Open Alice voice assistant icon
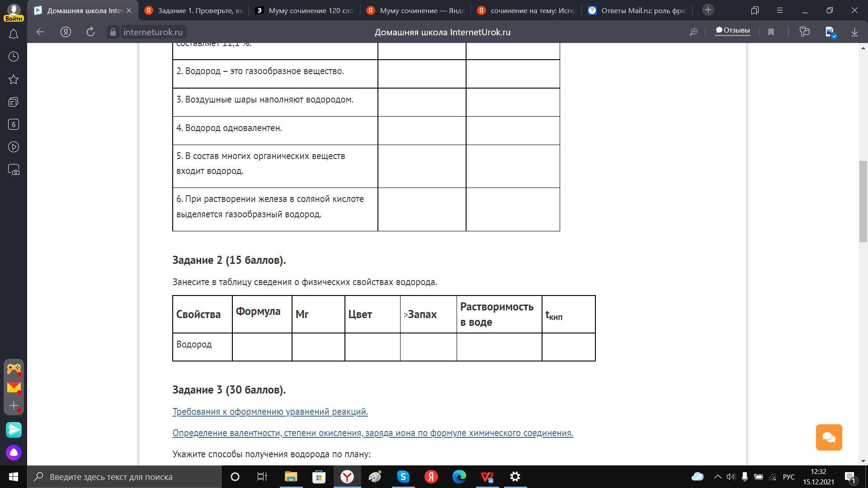Viewport: 868px width, 488px height. [x=14, y=452]
